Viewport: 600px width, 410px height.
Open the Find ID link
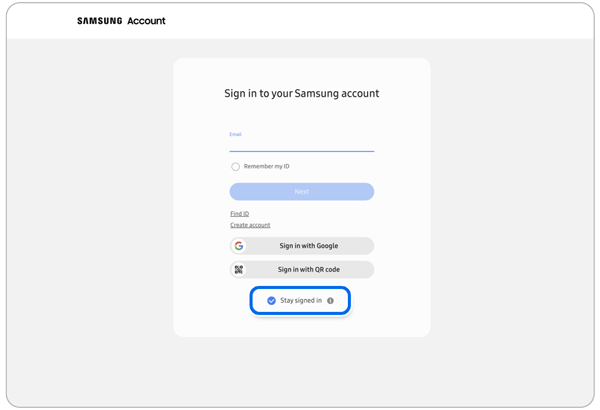click(239, 214)
